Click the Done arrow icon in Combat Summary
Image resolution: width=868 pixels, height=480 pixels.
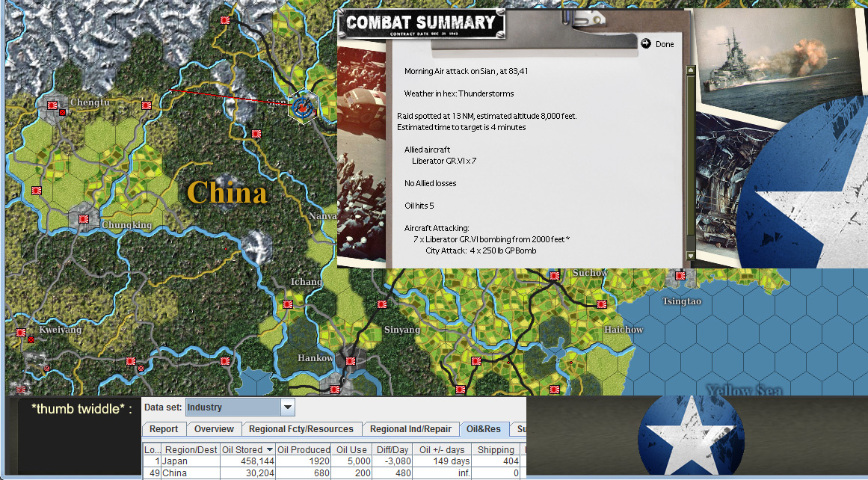tap(645, 43)
